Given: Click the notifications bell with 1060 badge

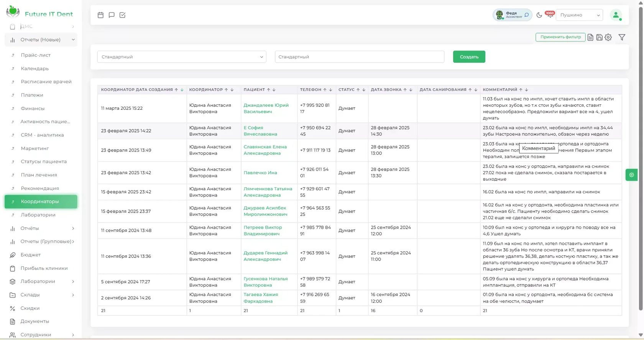Looking at the screenshot, I should [x=550, y=15].
